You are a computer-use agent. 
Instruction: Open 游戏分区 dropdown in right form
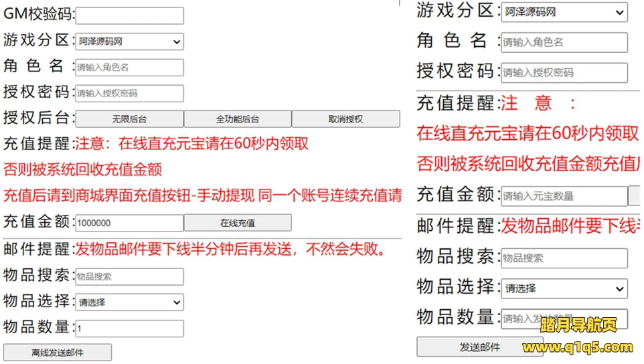[x=564, y=12]
